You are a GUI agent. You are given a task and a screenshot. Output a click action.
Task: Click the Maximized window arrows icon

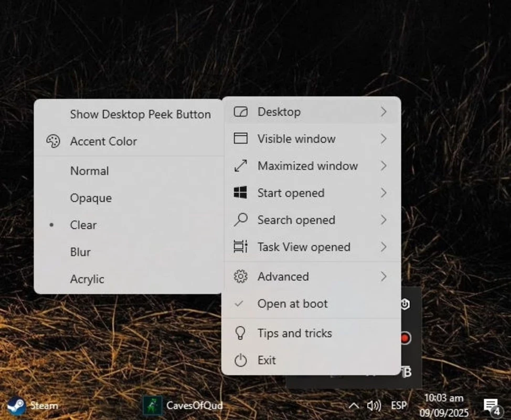(240, 166)
